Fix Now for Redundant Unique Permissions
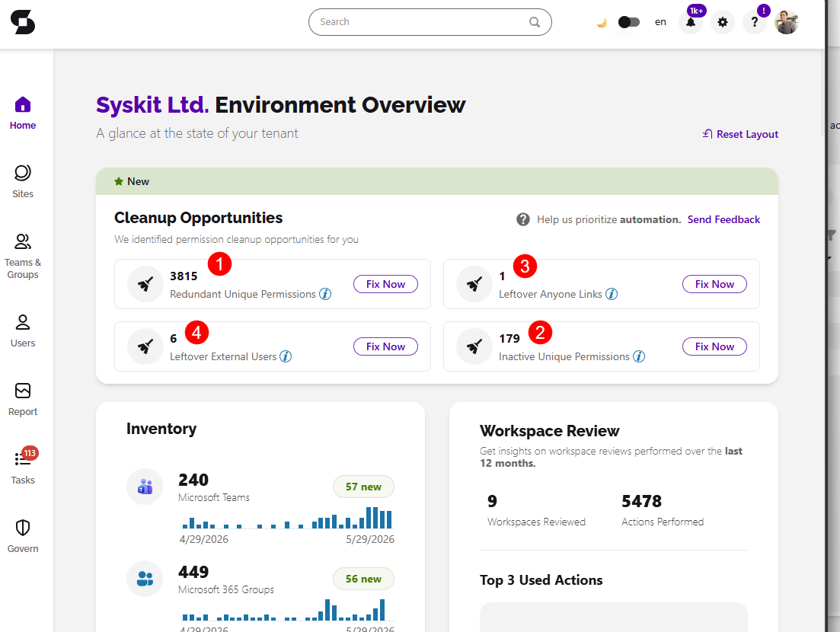Image resolution: width=840 pixels, height=632 pixels. click(385, 285)
